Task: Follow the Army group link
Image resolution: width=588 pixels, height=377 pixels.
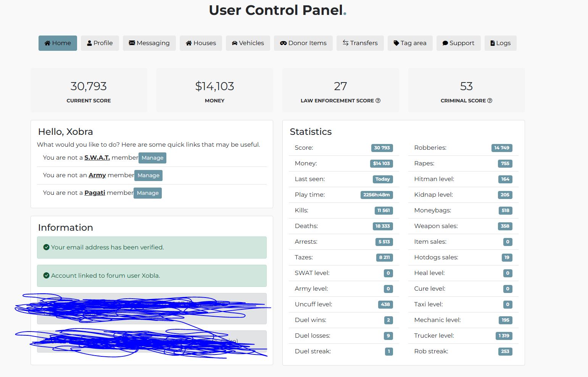Action: click(97, 175)
